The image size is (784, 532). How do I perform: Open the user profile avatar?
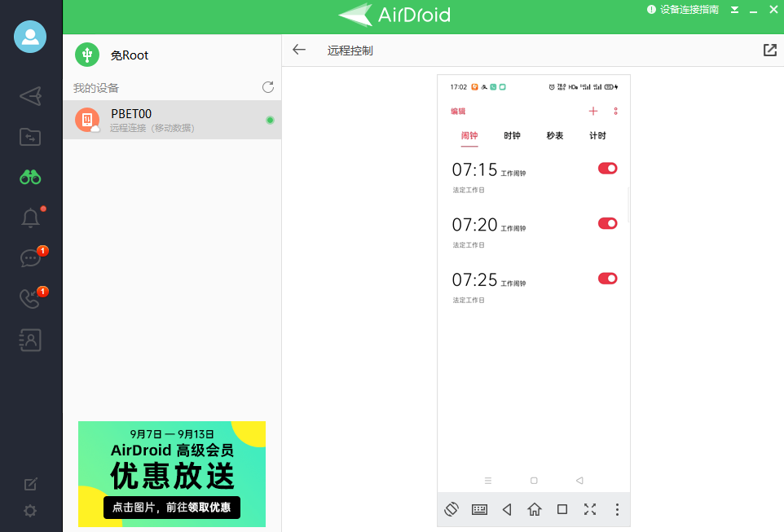click(x=30, y=37)
